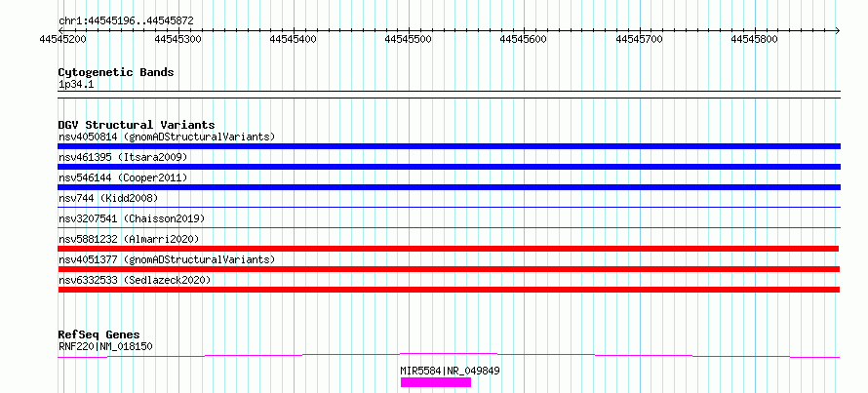
Task: Select the Cytogenetic Bands track title
Action: pos(116,72)
